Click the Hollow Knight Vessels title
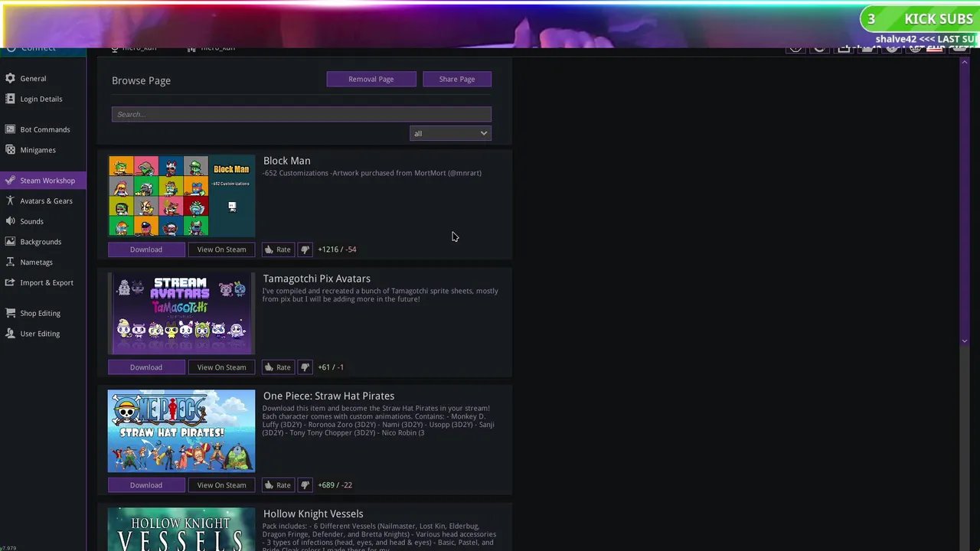980x551 pixels. (313, 514)
